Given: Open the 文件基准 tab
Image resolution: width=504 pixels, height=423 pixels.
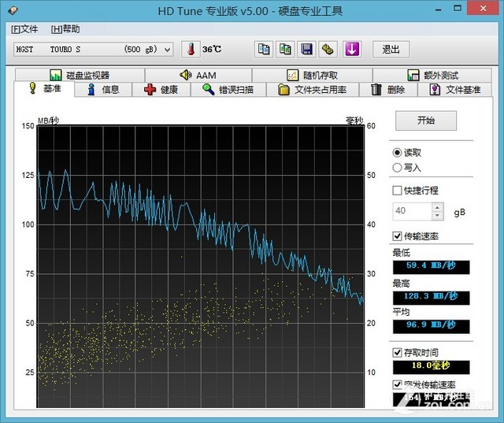Looking at the screenshot, I should [x=454, y=90].
